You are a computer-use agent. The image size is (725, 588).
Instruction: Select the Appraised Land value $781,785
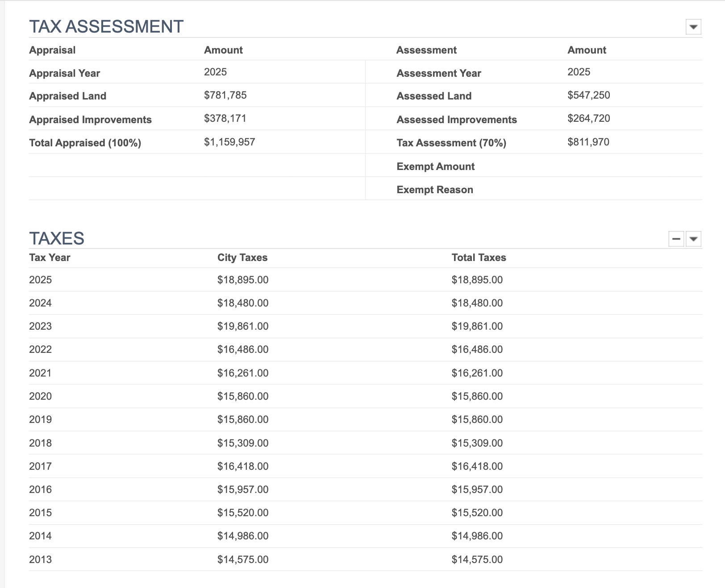225,95
